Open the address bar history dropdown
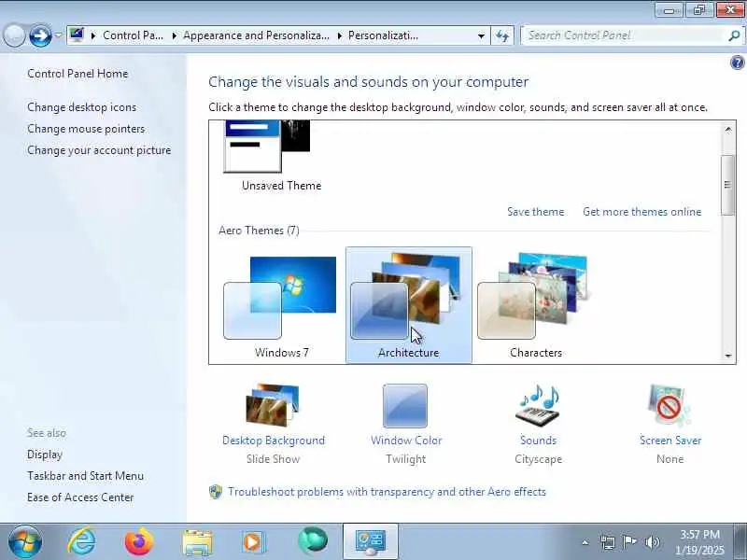Image resolution: width=747 pixels, height=560 pixels. click(481, 35)
